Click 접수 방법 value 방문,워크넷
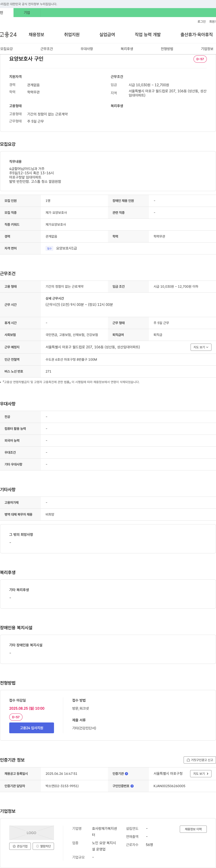The height and width of the screenshot is (868, 216). pos(80,708)
